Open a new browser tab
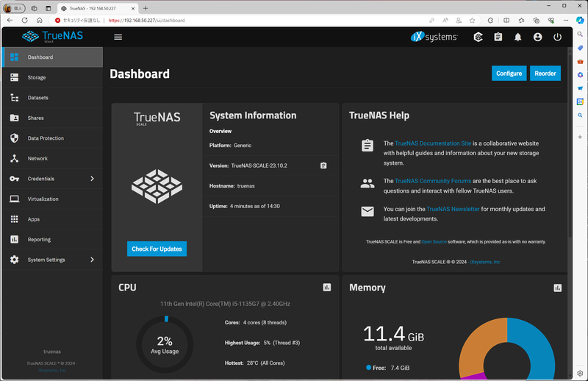This screenshot has height=381, width=588. point(146,8)
